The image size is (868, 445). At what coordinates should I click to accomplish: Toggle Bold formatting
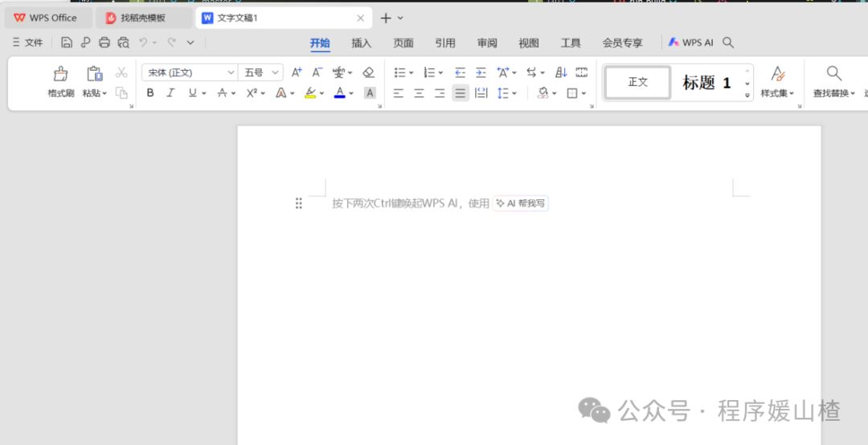(150, 93)
